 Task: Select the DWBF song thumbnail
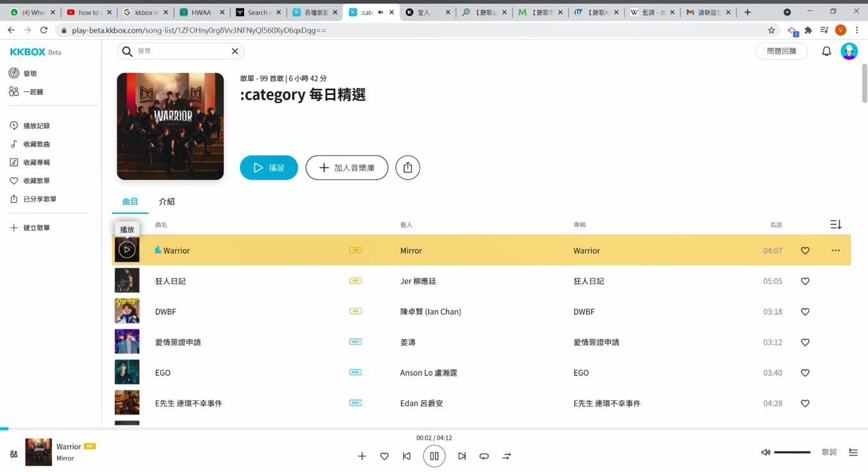[x=127, y=311]
